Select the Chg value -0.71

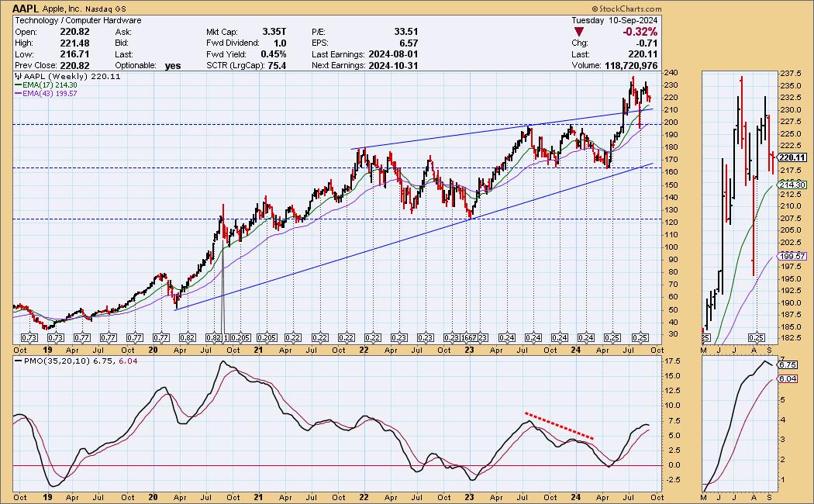[x=648, y=43]
